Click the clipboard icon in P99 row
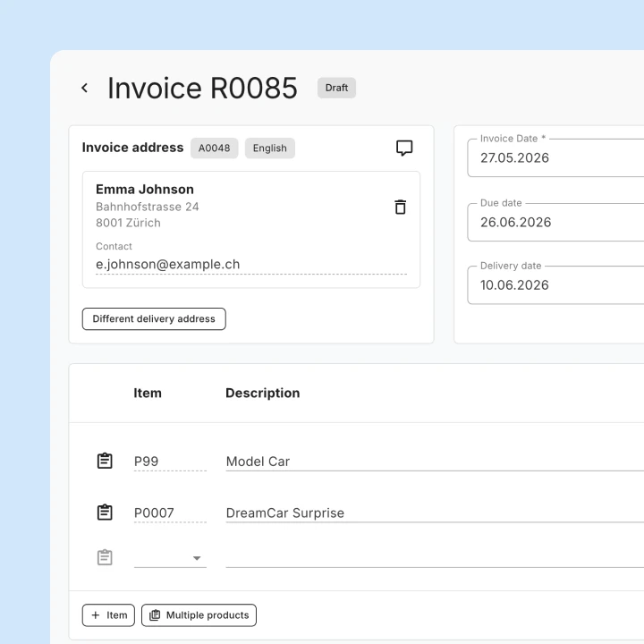 (x=105, y=461)
